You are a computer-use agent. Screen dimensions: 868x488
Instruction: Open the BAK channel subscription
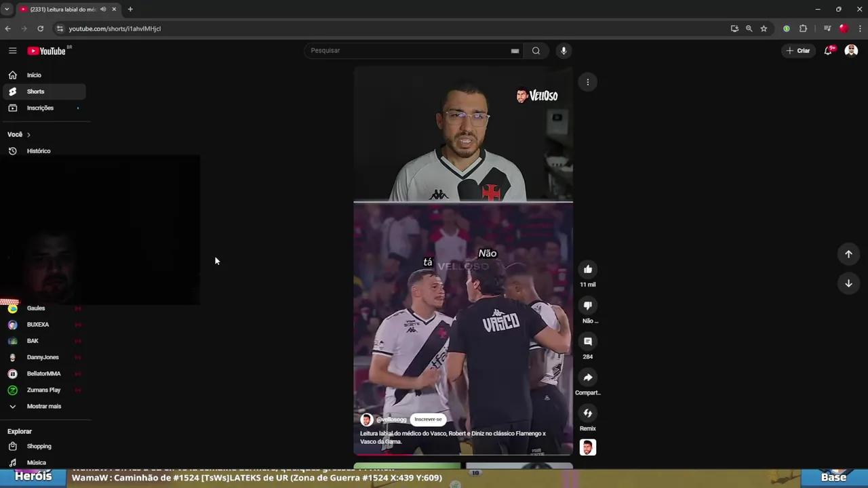44,341
